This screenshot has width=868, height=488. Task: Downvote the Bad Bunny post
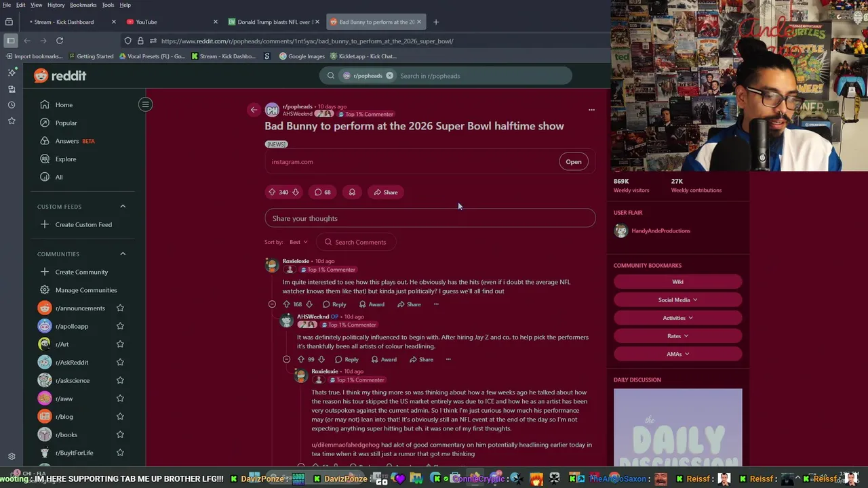point(295,192)
